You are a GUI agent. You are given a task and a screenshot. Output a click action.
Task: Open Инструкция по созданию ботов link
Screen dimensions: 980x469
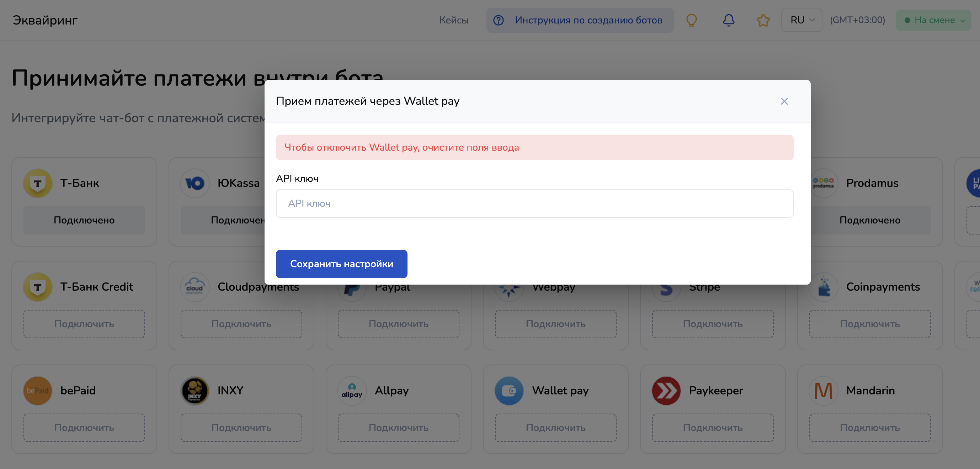point(579,20)
